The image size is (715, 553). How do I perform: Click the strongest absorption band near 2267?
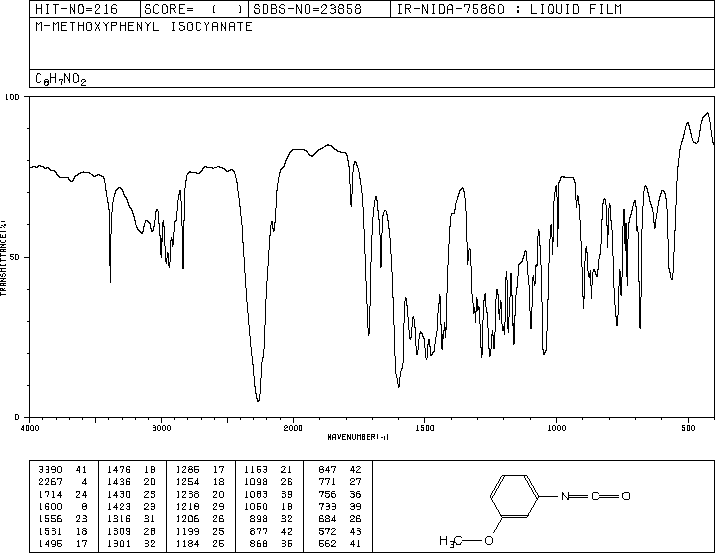(x=258, y=397)
